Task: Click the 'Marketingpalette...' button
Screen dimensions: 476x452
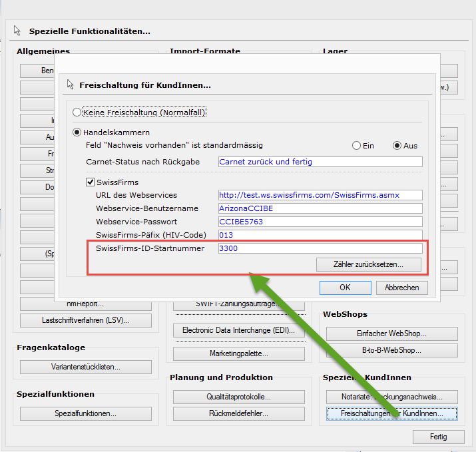Action: (238, 353)
